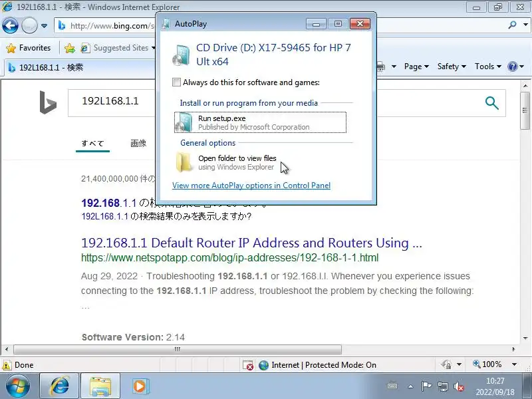Click the warning icon in status bar
The width and height of the screenshot is (532, 399).
point(7,365)
